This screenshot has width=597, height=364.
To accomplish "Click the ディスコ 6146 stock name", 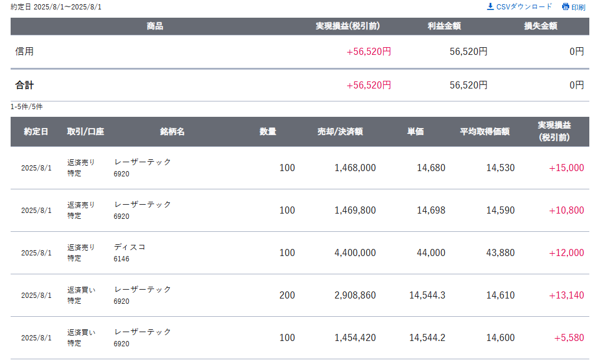I will click(129, 252).
